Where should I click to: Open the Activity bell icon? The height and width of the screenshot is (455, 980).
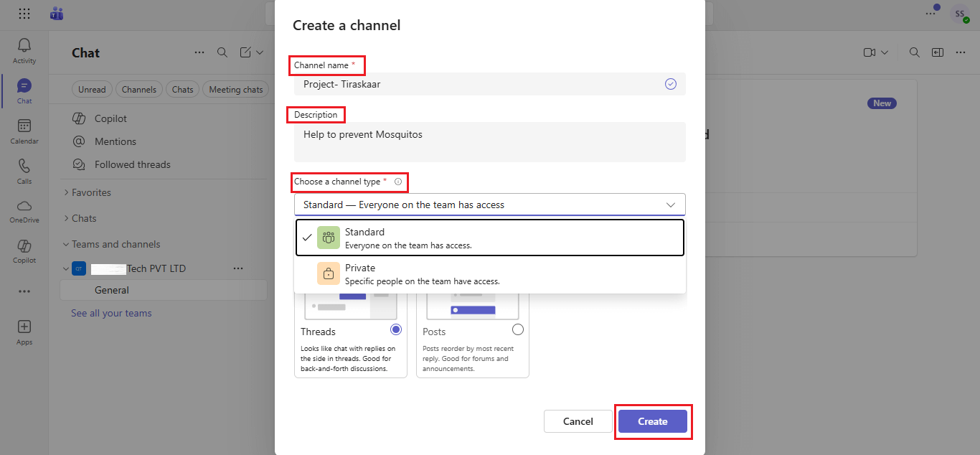tap(24, 46)
